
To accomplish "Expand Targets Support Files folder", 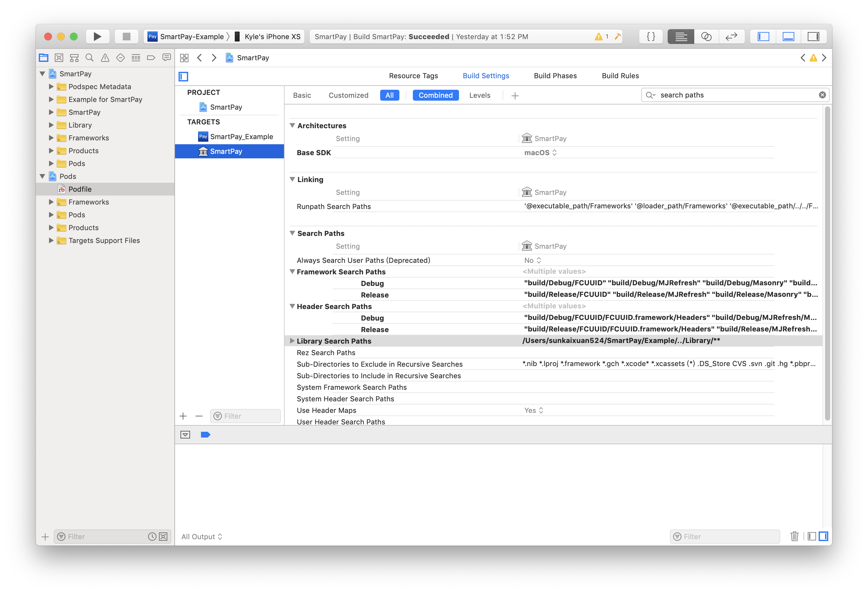I will coord(52,240).
